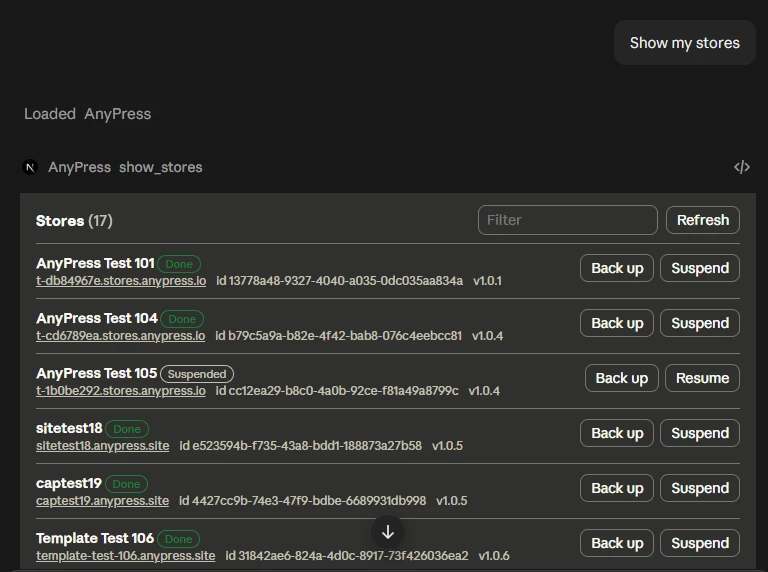This screenshot has width=768, height=572.
Task: Click the scroll-down arrow button
Action: coord(388,532)
